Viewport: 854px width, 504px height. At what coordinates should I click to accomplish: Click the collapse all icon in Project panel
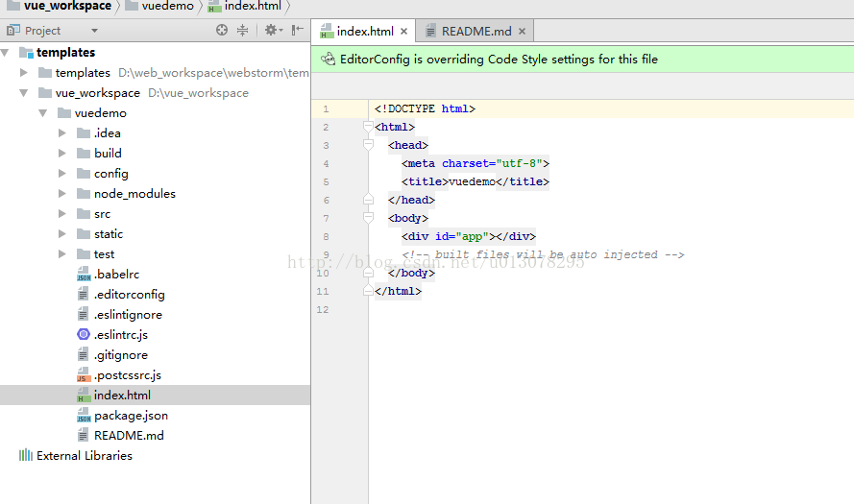point(243,31)
